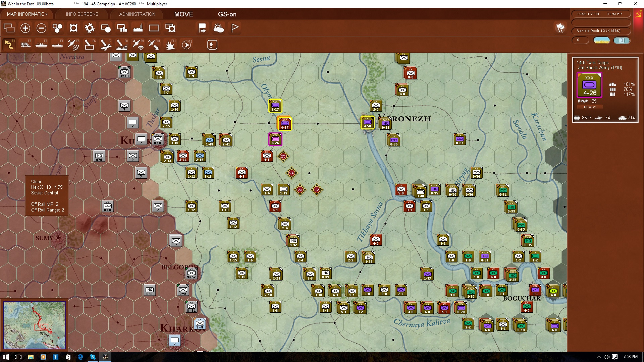Click the READY status button
Screen dimensions: 644x362
590,107
